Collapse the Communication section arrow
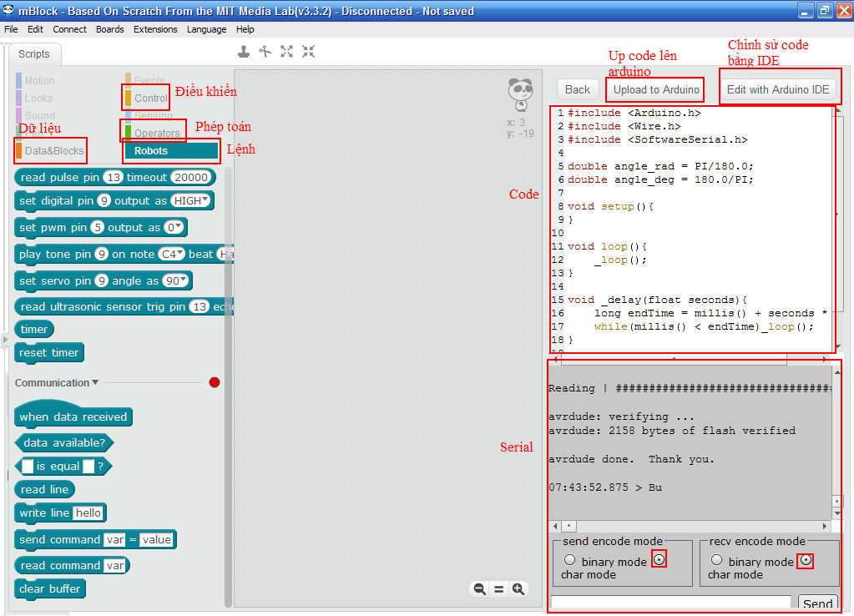Image resolution: width=854 pixels, height=616 pixels. pos(95,383)
